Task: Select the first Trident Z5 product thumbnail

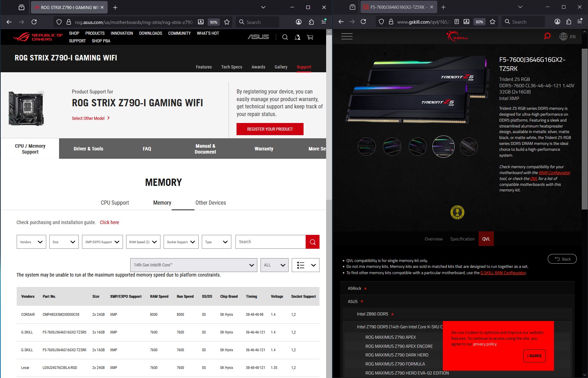Action: (366, 147)
